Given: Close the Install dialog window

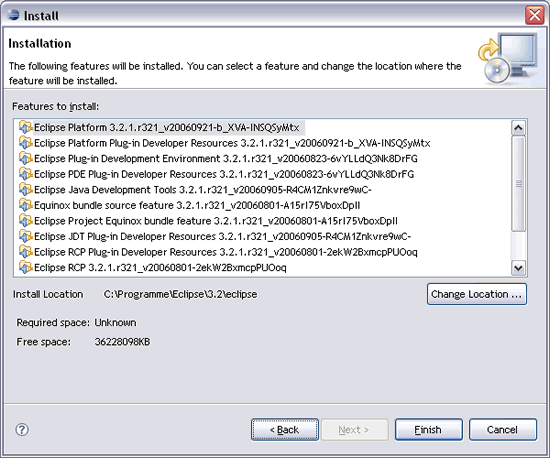Looking at the screenshot, I should (x=534, y=15).
